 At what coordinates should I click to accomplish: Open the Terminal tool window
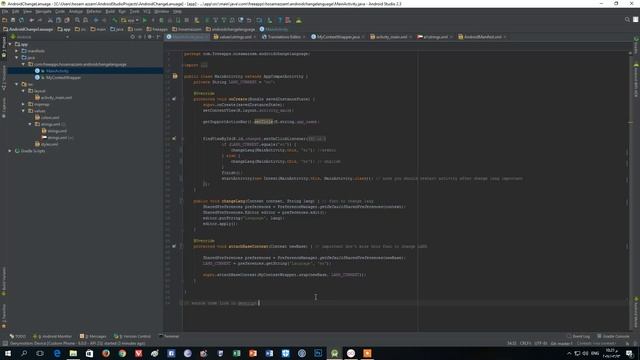169,336
